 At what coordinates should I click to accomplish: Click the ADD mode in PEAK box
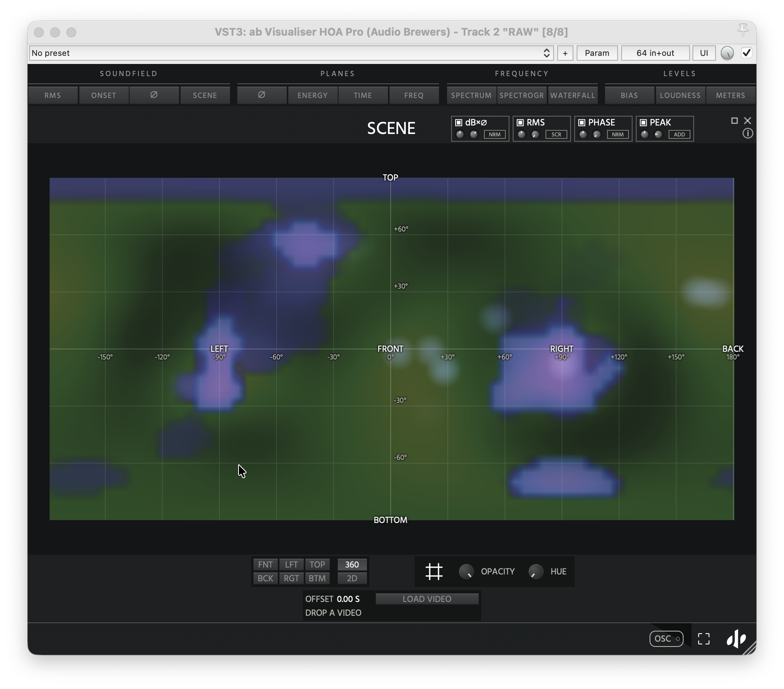[x=679, y=134]
